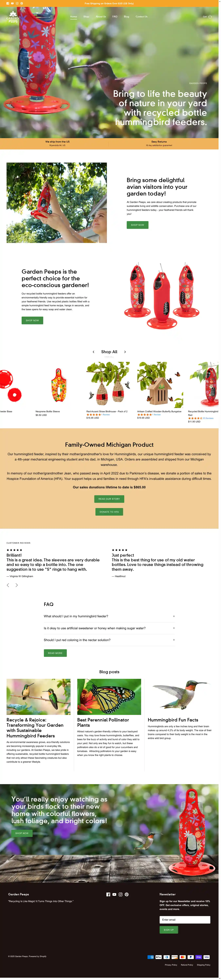The width and height of the screenshot is (221, 980).
Task: Go to the Blog menu item
Action: (126, 17)
